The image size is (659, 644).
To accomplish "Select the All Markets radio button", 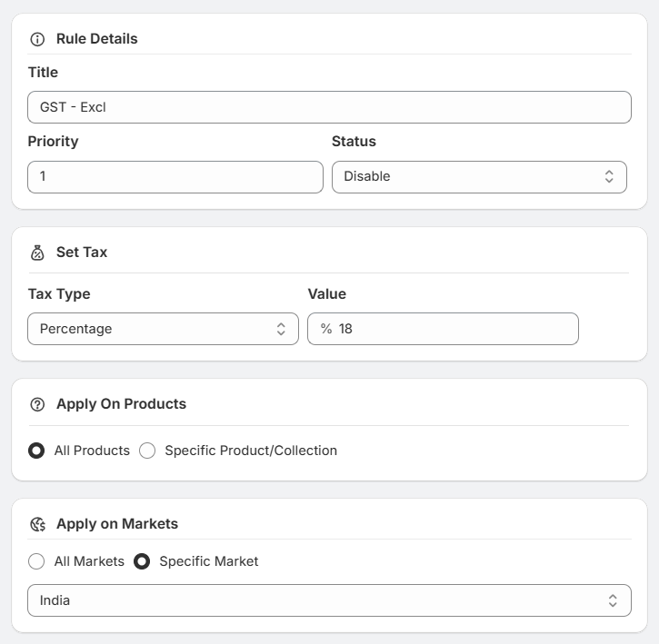I will point(36,561).
